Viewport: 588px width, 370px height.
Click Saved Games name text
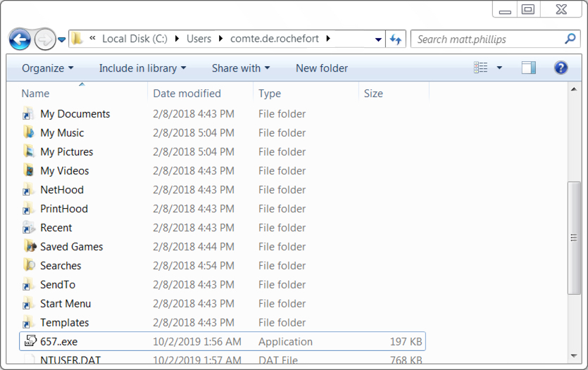tap(72, 247)
